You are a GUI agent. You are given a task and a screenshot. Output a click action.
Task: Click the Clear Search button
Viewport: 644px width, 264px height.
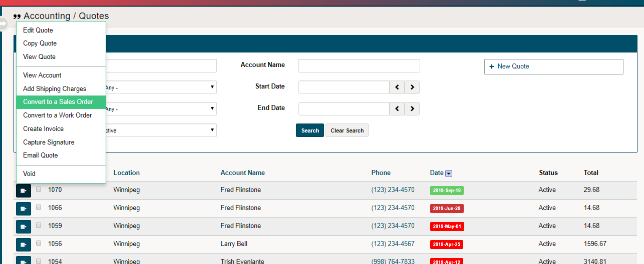click(347, 130)
